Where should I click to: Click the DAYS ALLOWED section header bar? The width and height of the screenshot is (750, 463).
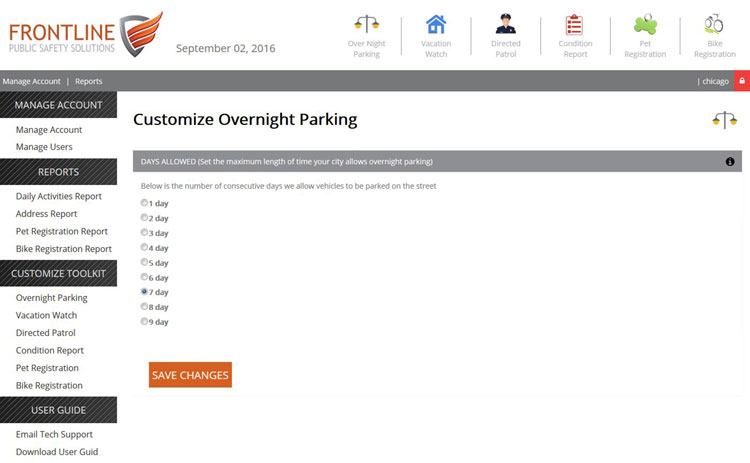[x=437, y=162]
